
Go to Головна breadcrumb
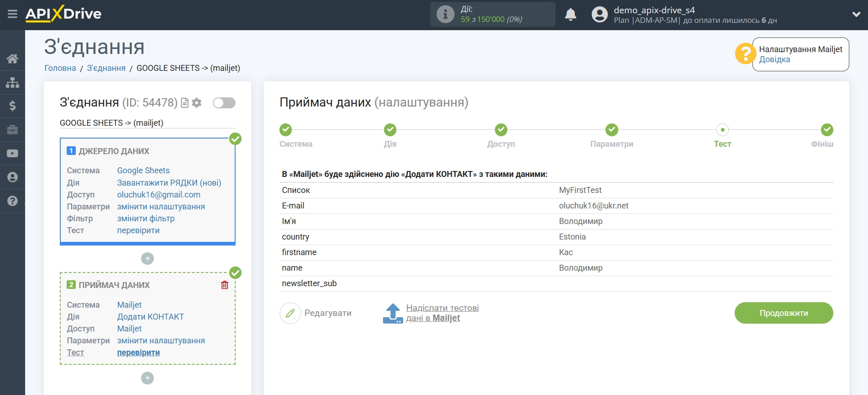60,68
